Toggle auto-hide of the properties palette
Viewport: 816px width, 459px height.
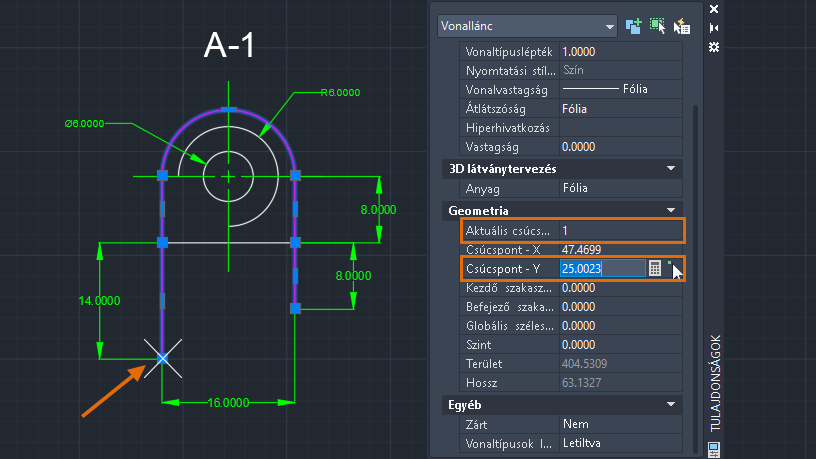click(x=714, y=28)
